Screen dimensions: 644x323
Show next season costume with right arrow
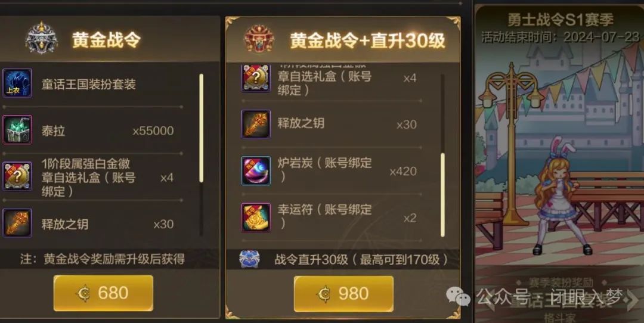(633, 302)
